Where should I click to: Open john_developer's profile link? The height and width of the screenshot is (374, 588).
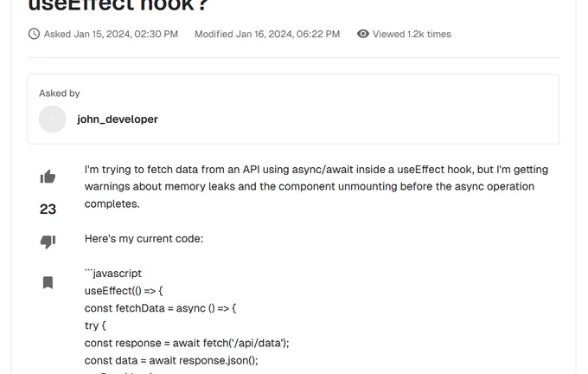(118, 119)
